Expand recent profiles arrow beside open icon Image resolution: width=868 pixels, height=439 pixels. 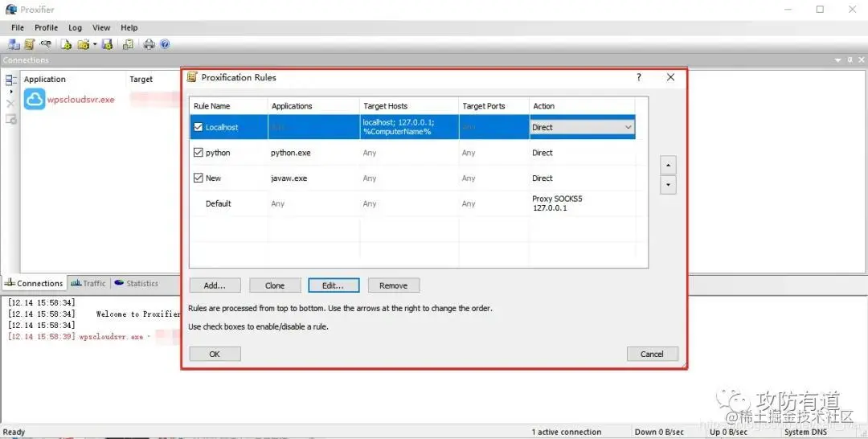tap(95, 44)
